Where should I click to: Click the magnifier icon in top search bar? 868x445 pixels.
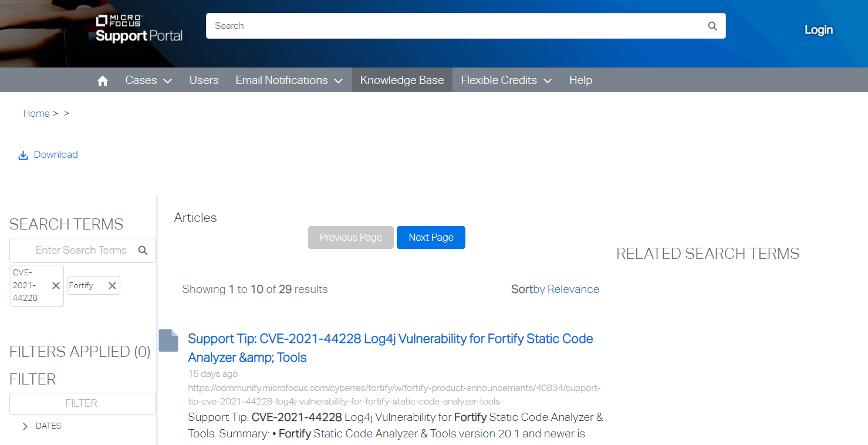pyautogui.click(x=712, y=26)
